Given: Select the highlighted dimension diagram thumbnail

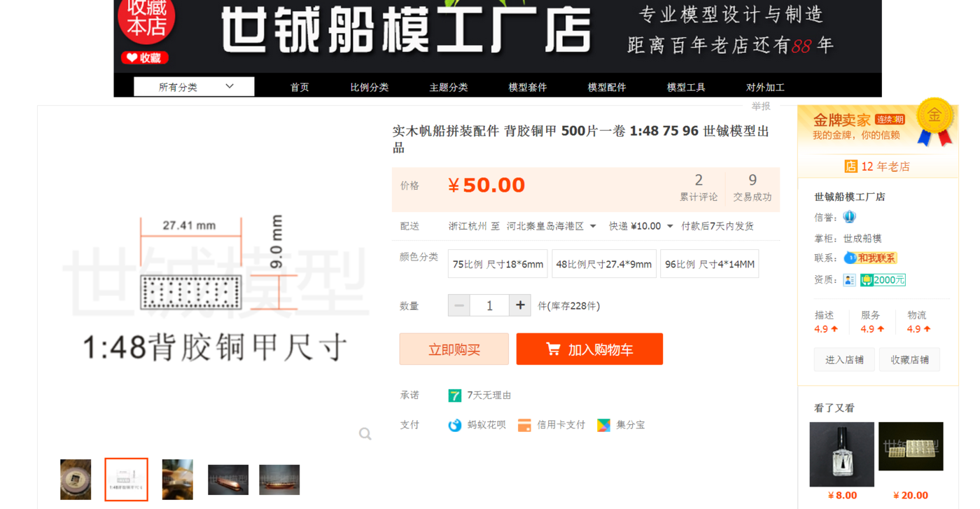Looking at the screenshot, I should (127, 480).
